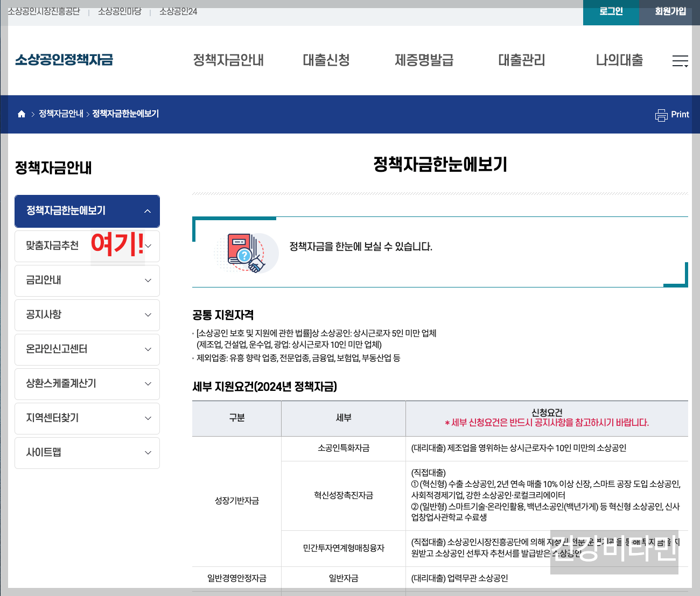Expand the 지역센터찾기 sidebar section
Image resolution: width=700 pixels, height=596 pixels.
click(x=87, y=418)
